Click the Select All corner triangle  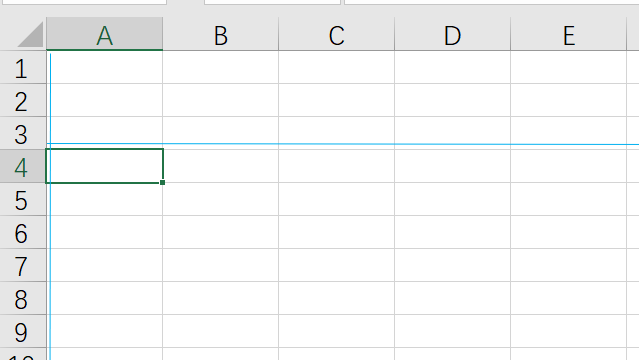pos(31,35)
